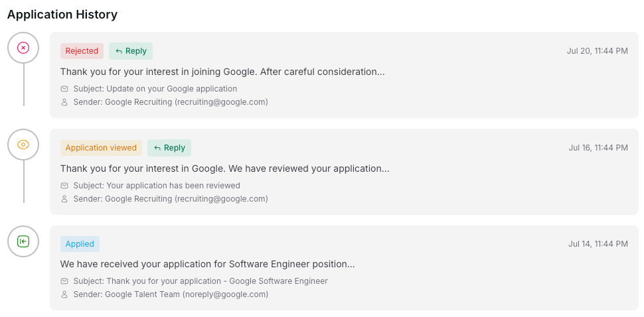This screenshot has width=644, height=317.
Task: Click the Application History heading
Action: [x=62, y=15]
